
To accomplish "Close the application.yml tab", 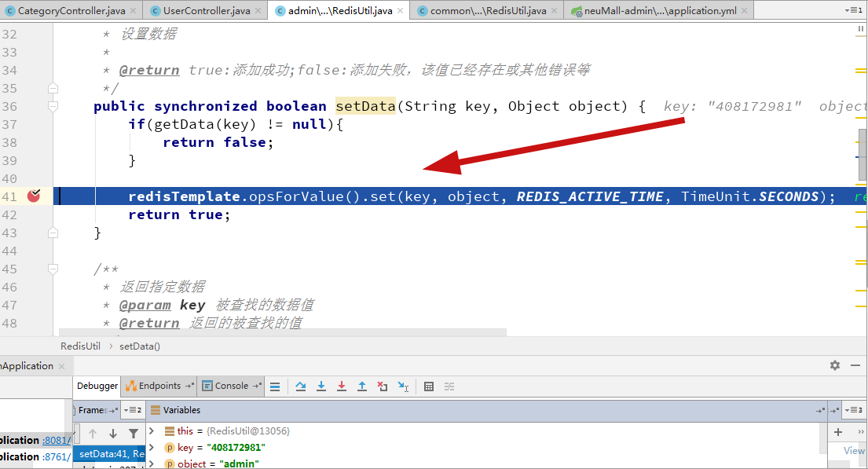I will click(x=745, y=10).
